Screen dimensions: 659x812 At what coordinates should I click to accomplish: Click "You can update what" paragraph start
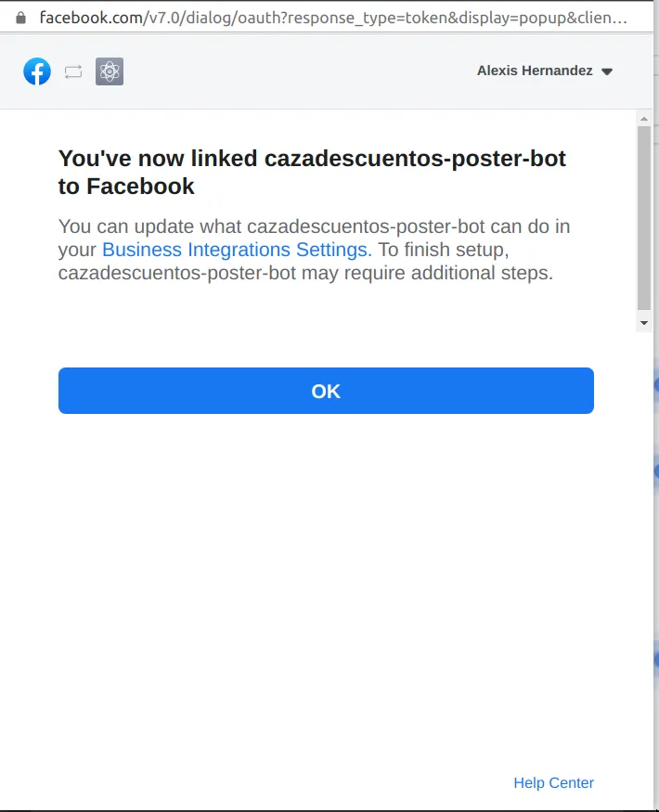[x=149, y=226]
